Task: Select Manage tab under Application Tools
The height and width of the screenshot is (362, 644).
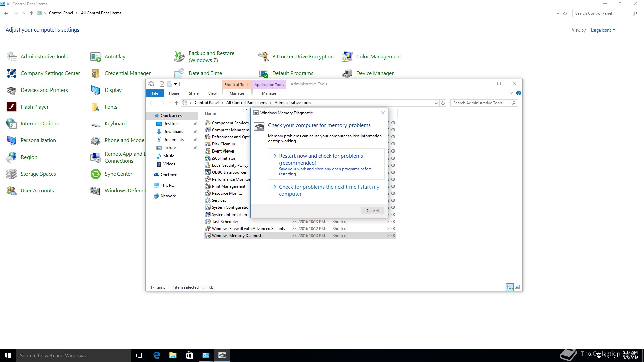Action: pyautogui.click(x=269, y=93)
